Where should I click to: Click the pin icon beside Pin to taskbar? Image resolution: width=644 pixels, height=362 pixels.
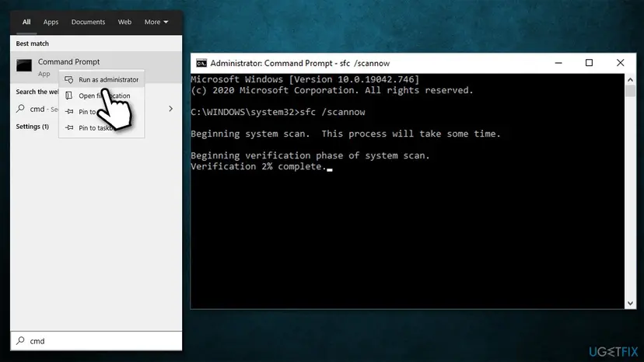pos(69,127)
